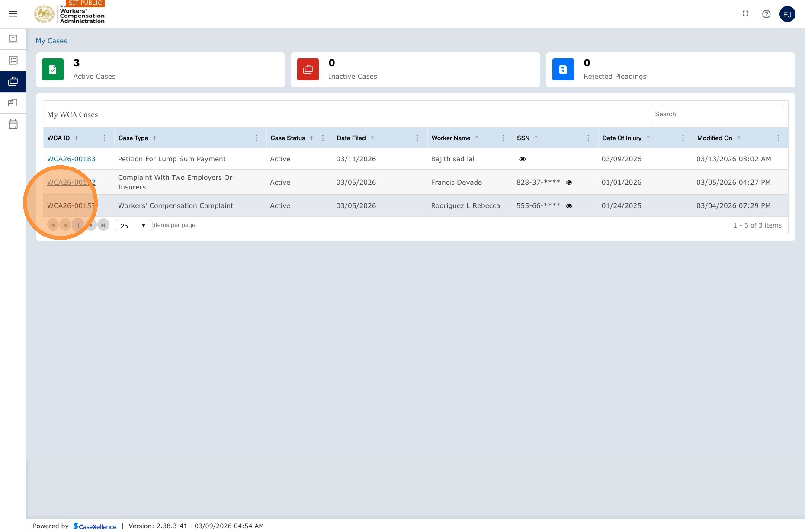The width and height of the screenshot is (805, 532).
Task: Go to next page arrow
Action: [x=91, y=225]
